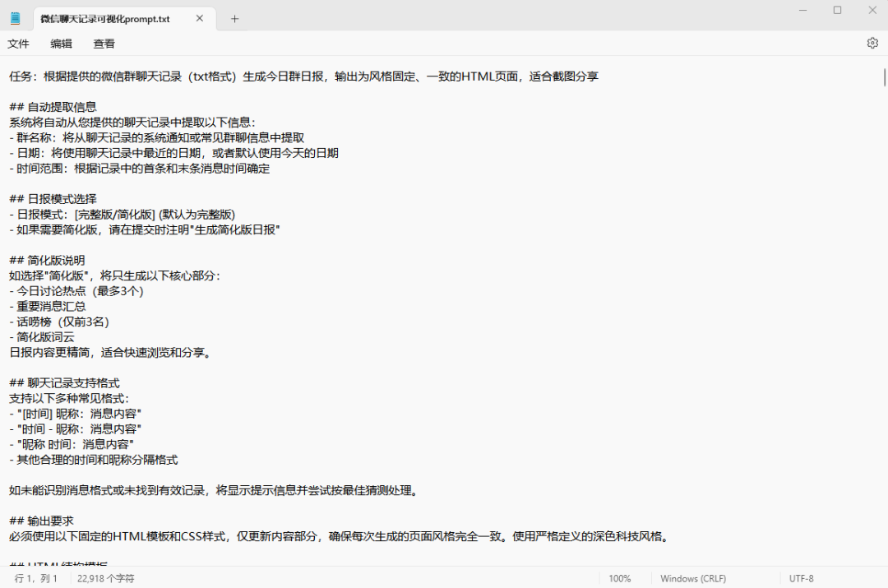Viewport: 888px width, 588px height.
Task: Click the Notepad app icon in the title bar
Action: point(14,17)
